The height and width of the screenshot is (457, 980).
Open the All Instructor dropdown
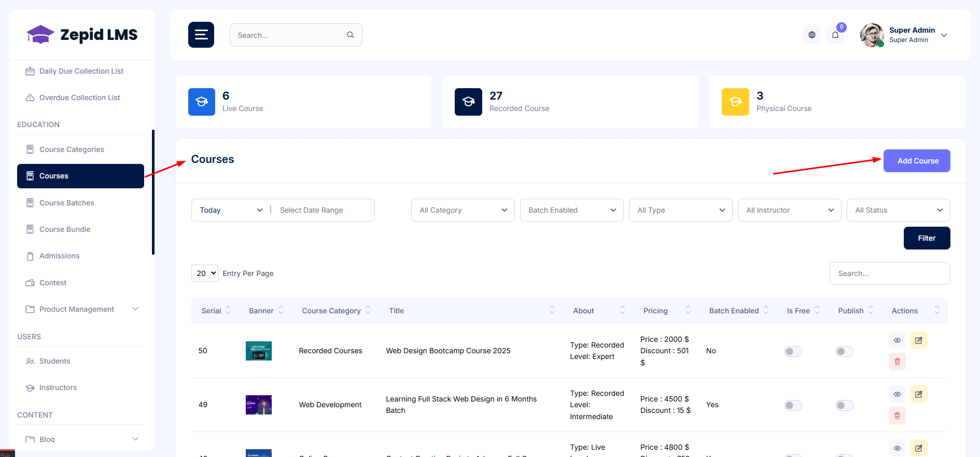point(790,210)
